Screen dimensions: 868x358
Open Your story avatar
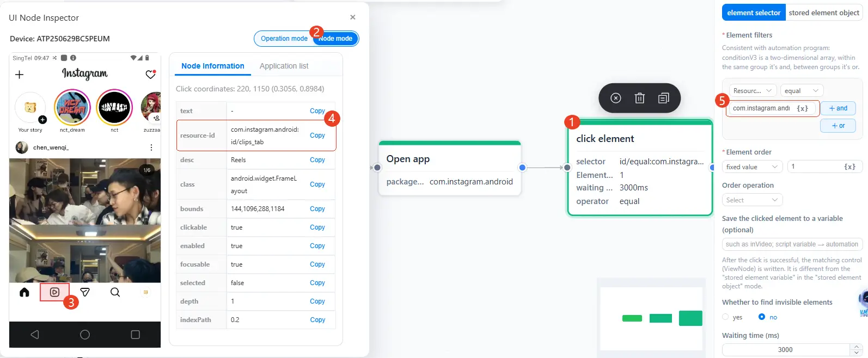click(x=30, y=108)
